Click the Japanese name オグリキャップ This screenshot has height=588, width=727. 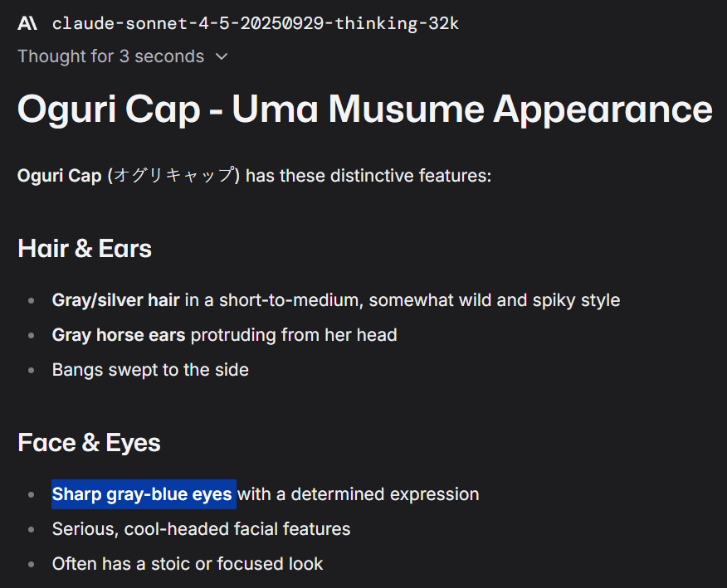pos(173,176)
